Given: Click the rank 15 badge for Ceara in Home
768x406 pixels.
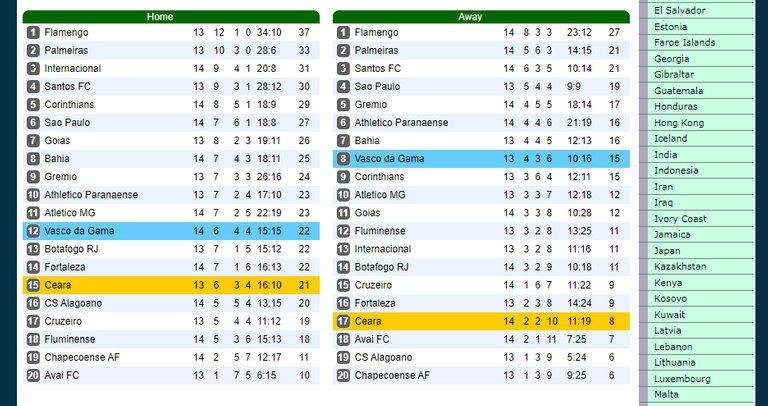Looking at the screenshot, I should (x=33, y=286).
